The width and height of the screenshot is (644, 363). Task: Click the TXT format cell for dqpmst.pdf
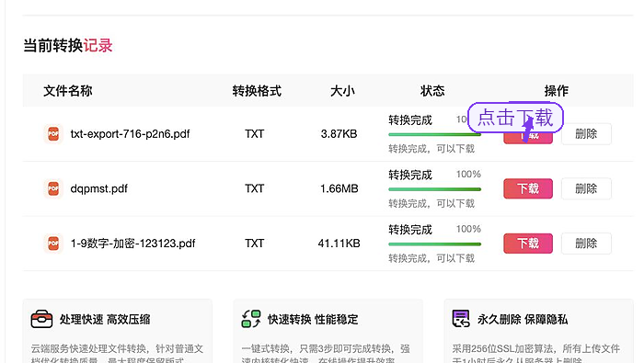254,188
